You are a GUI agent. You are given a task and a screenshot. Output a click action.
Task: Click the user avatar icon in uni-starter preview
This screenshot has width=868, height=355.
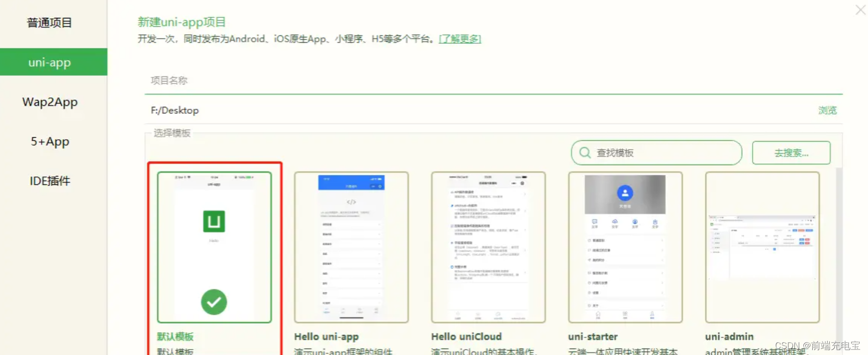(x=625, y=192)
